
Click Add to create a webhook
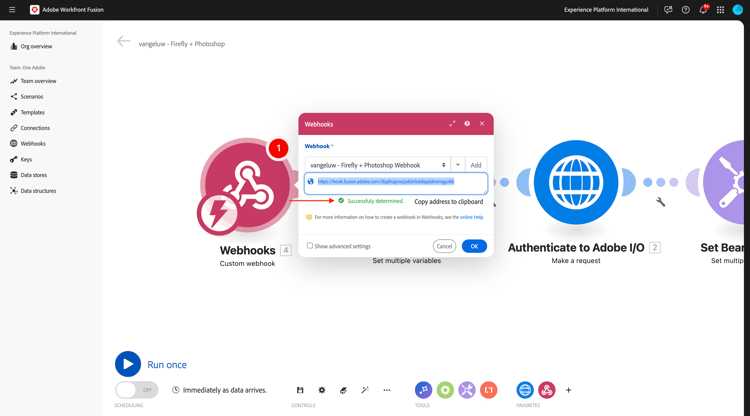click(476, 165)
